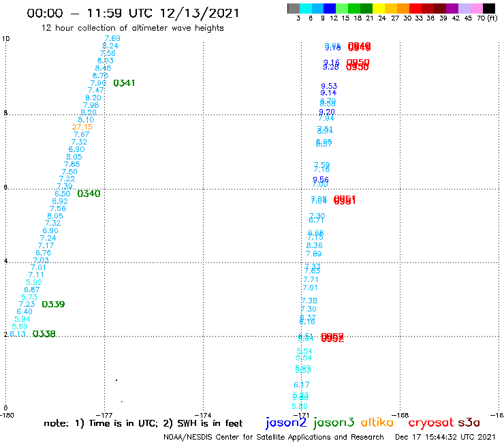The height and width of the screenshot is (443, 504).
Task: Select wave height value 6.13
Action: point(18,334)
